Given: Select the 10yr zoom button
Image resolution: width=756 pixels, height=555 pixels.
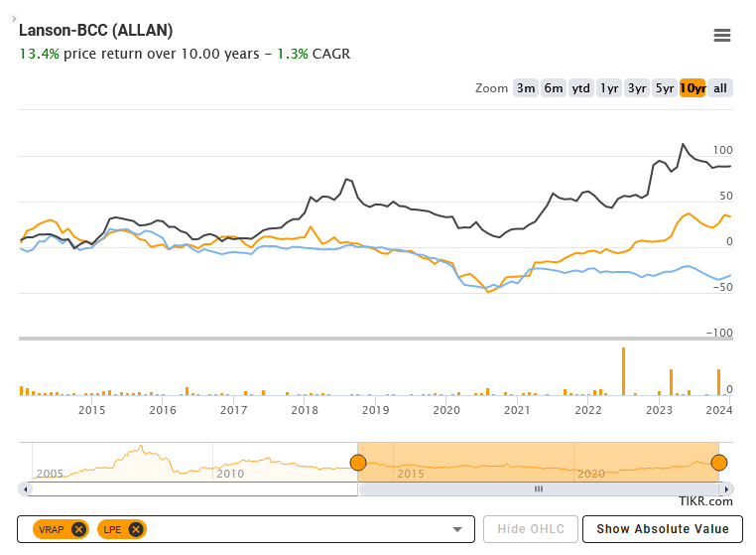Looking at the screenshot, I should (693, 88).
